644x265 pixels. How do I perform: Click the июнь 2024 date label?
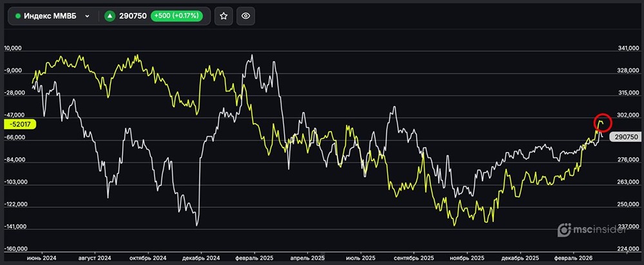point(41,257)
